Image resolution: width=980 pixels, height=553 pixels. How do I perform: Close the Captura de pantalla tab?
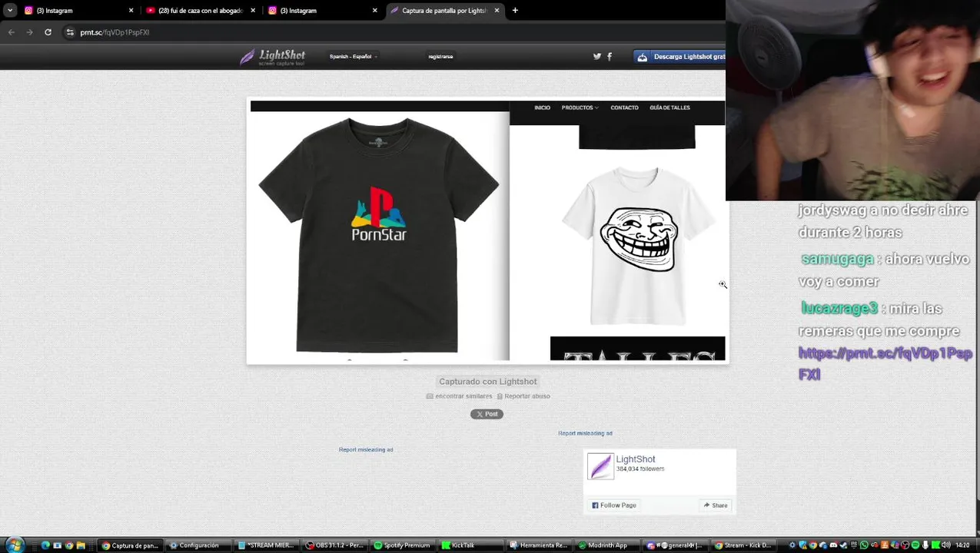(x=497, y=11)
